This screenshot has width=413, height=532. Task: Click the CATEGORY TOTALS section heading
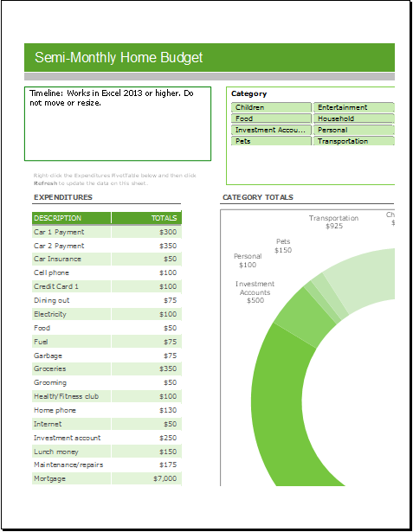(258, 197)
